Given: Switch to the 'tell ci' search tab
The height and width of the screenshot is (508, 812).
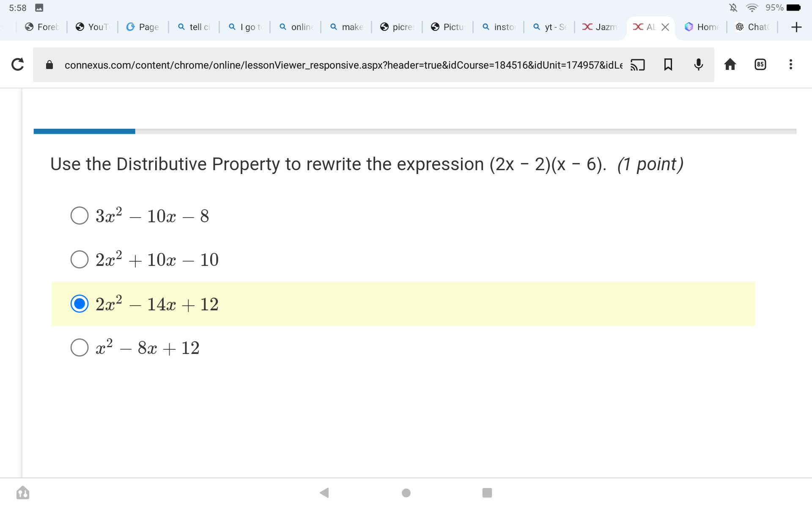Looking at the screenshot, I should click(x=194, y=27).
